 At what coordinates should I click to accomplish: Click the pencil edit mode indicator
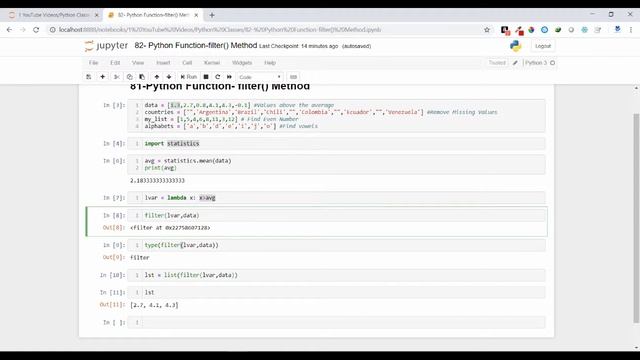pyautogui.click(x=515, y=63)
